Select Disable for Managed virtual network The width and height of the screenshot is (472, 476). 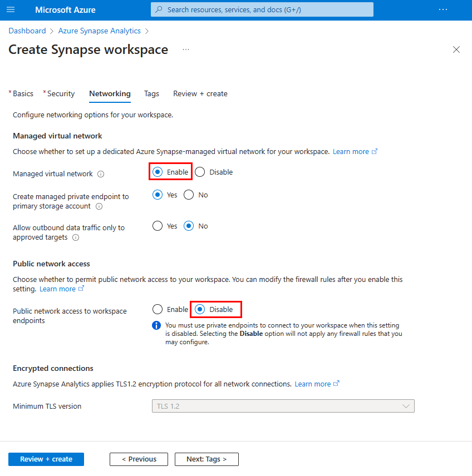pos(200,172)
